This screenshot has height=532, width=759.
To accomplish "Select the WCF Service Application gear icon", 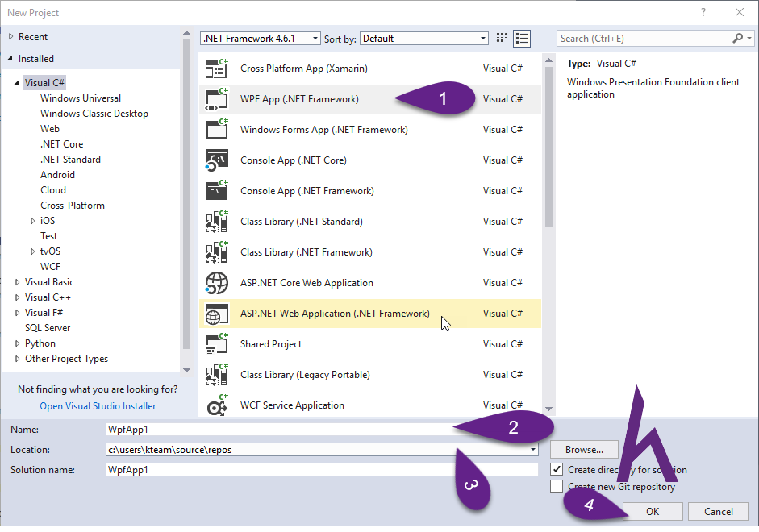I will click(216, 405).
